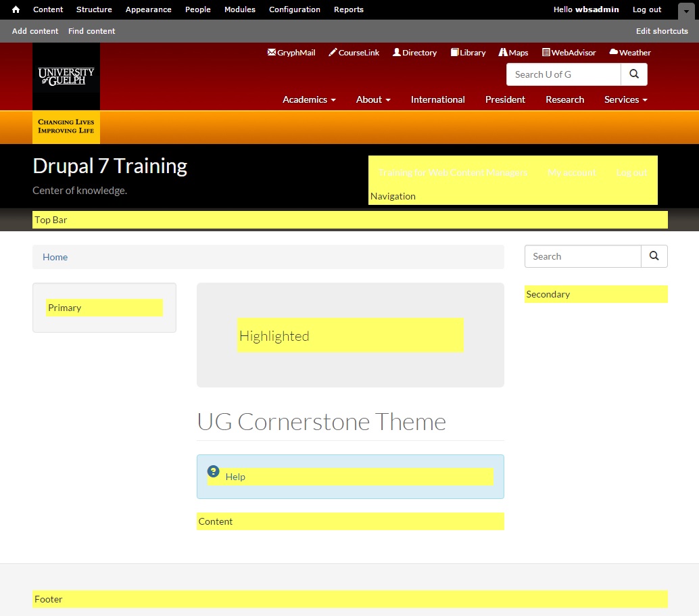699x616 pixels.
Task: Click the Add content shortcut
Action: pyautogui.click(x=35, y=31)
